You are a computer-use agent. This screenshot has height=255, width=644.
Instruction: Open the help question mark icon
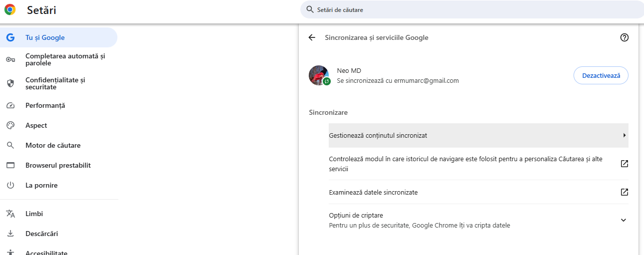pos(624,37)
